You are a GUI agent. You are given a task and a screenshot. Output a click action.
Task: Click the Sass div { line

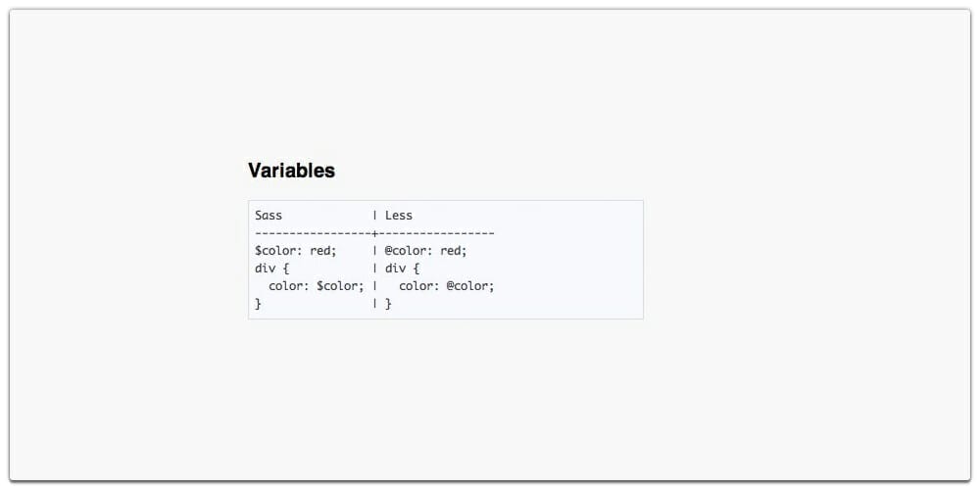point(271,269)
